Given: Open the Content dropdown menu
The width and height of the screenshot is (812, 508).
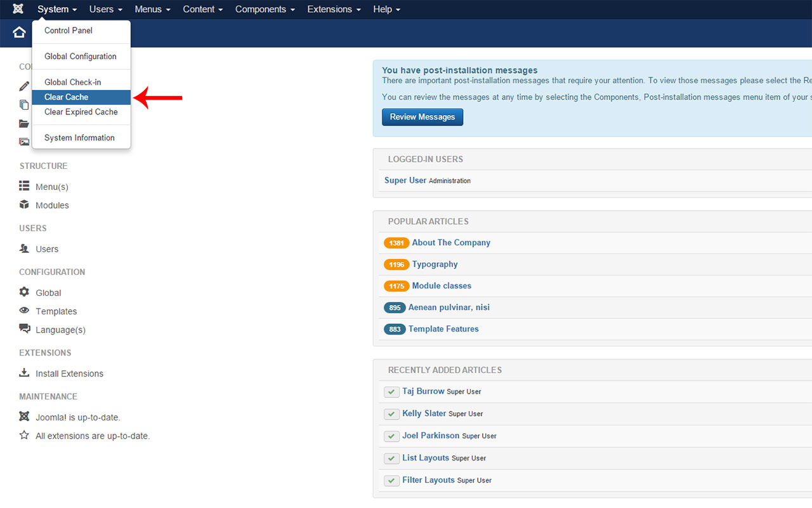Looking at the screenshot, I should pyautogui.click(x=203, y=9).
